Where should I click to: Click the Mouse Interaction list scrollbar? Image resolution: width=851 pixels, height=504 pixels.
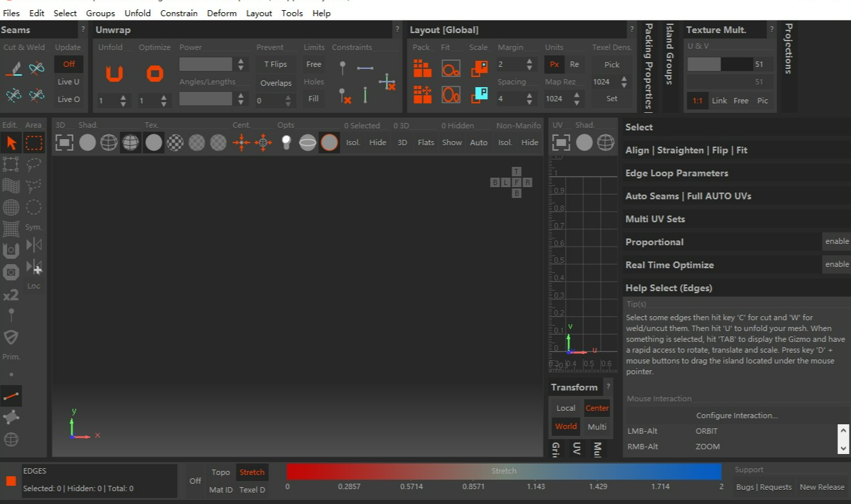843,439
